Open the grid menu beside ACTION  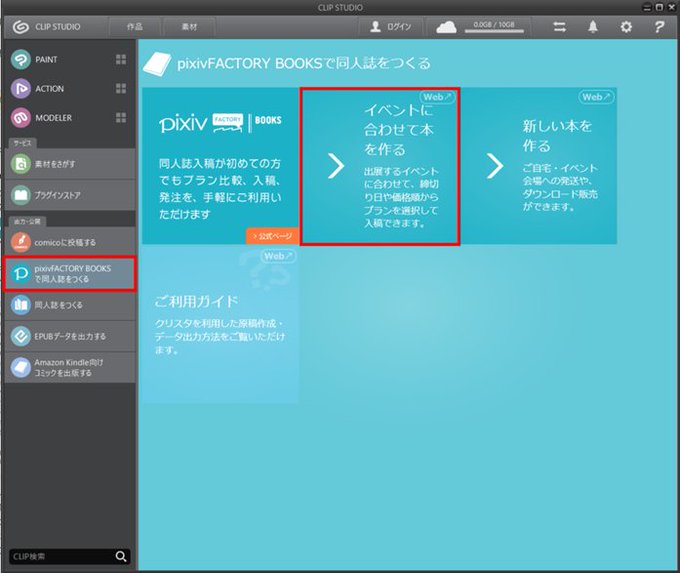click(121, 88)
